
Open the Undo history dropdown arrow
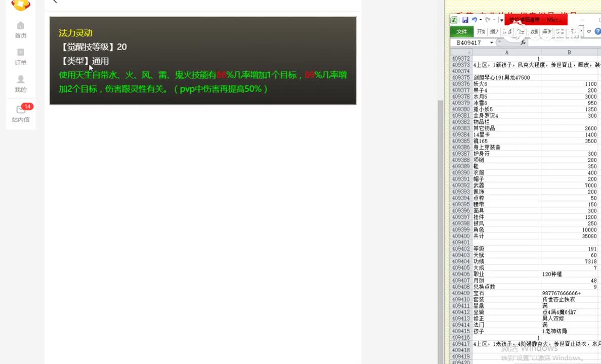pyautogui.click(x=481, y=20)
